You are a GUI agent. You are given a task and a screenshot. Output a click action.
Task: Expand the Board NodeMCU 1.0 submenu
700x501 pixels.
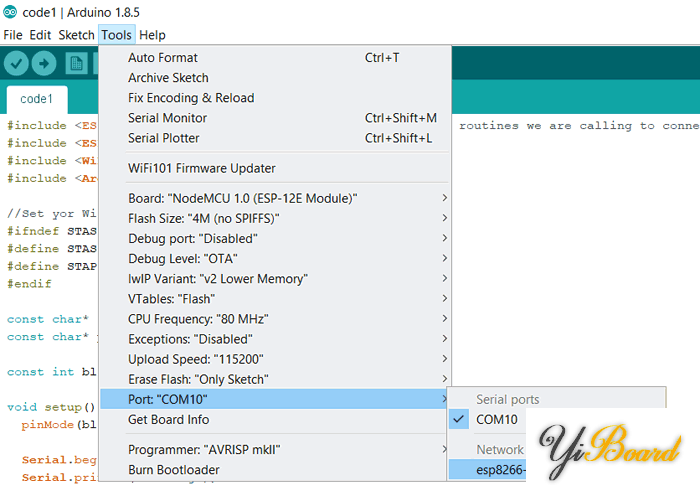(x=275, y=198)
